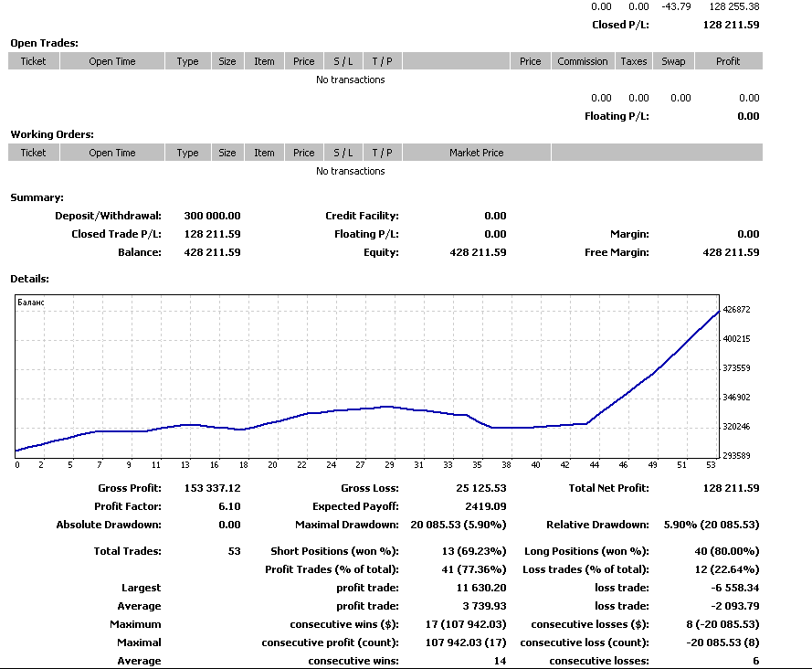The image size is (812, 669).
Task: Click the Ticket header under Working Orders
Action: coord(34,153)
